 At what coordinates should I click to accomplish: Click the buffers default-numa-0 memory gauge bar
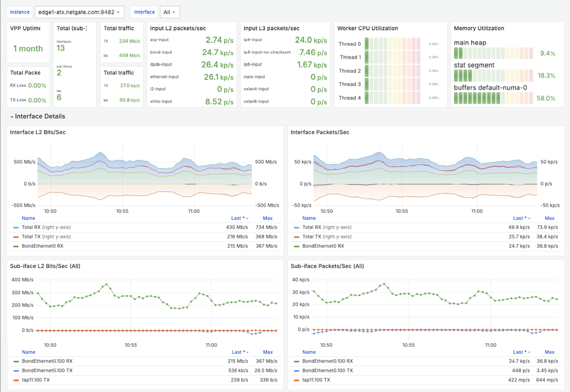point(493,98)
